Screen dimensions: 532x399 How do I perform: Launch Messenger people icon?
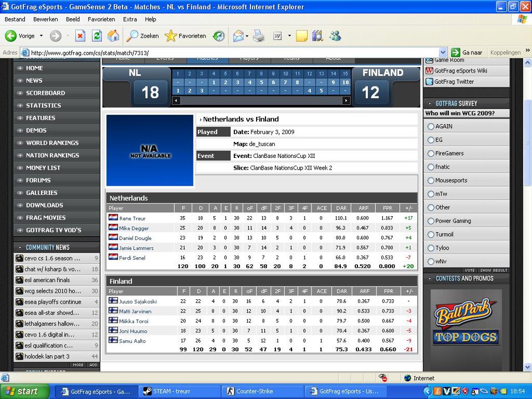coord(335,35)
